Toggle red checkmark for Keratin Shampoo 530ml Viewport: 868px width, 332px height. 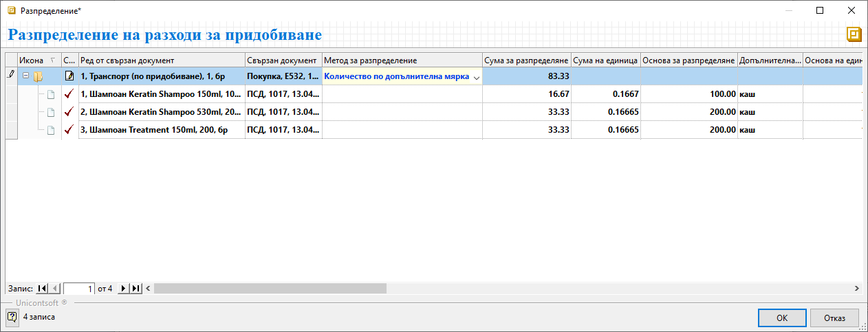click(69, 112)
